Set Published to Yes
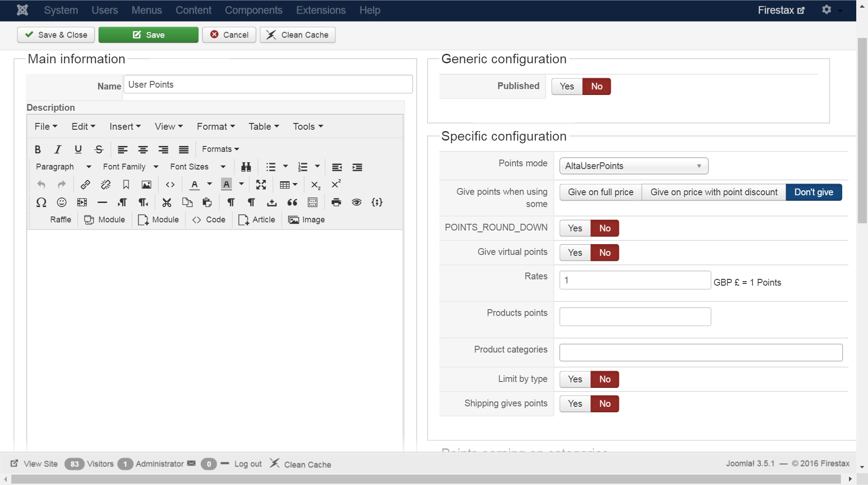The width and height of the screenshot is (868, 485). 566,86
